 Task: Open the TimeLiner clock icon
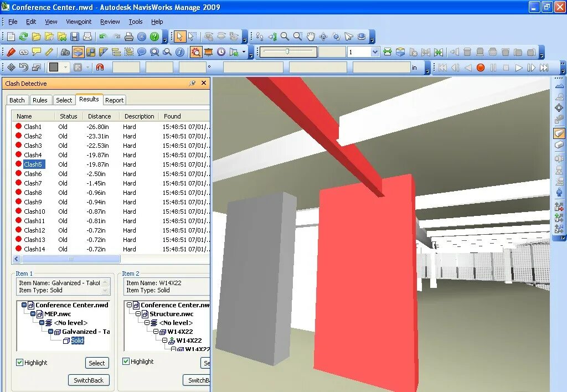point(221,52)
